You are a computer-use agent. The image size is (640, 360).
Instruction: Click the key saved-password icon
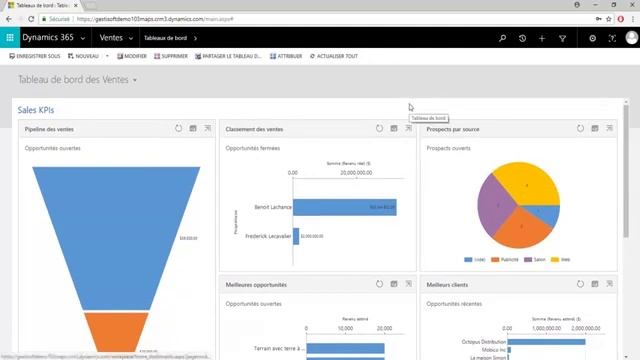pyautogui.click(x=598, y=19)
